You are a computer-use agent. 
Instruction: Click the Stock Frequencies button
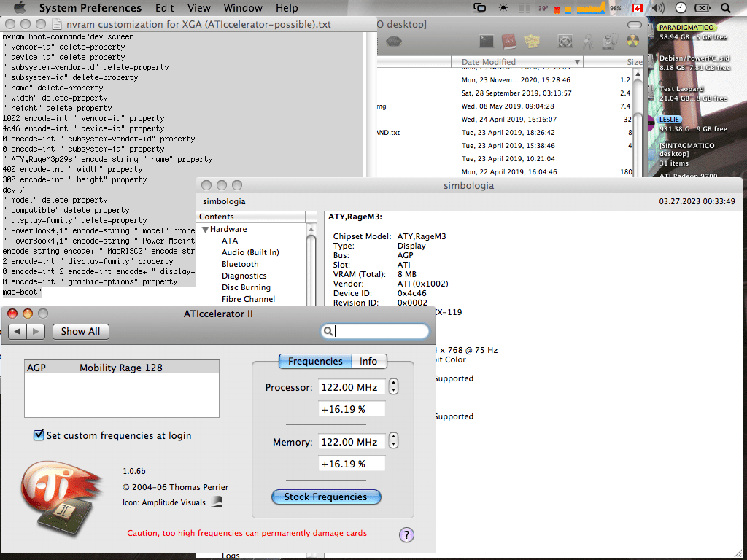tap(326, 497)
